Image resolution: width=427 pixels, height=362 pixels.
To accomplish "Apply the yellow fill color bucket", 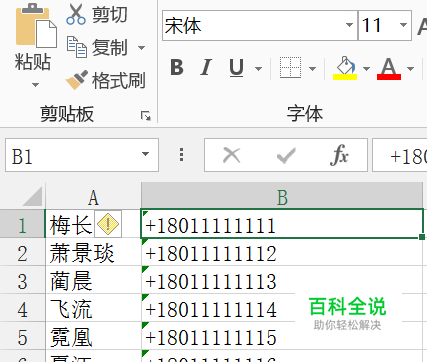I will coord(345,68).
